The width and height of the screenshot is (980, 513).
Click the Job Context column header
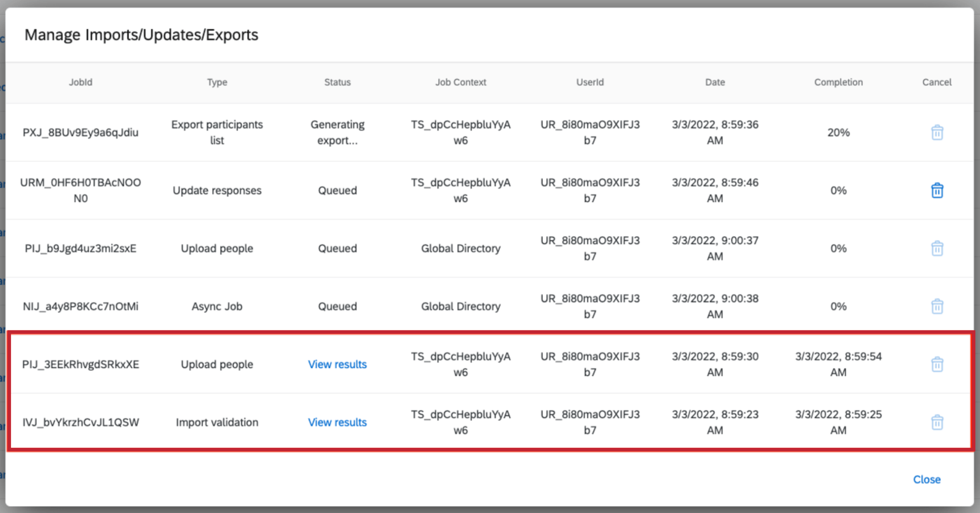(x=461, y=82)
